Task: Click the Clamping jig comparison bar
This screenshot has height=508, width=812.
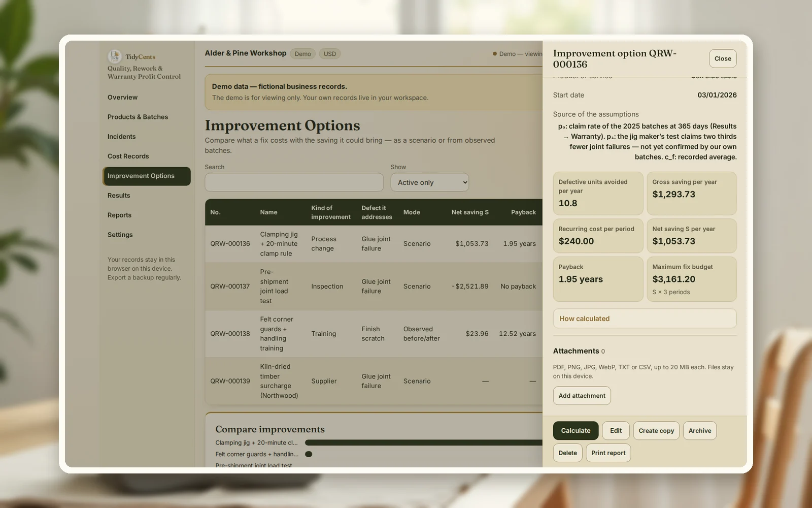Action: click(x=424, y=443)
